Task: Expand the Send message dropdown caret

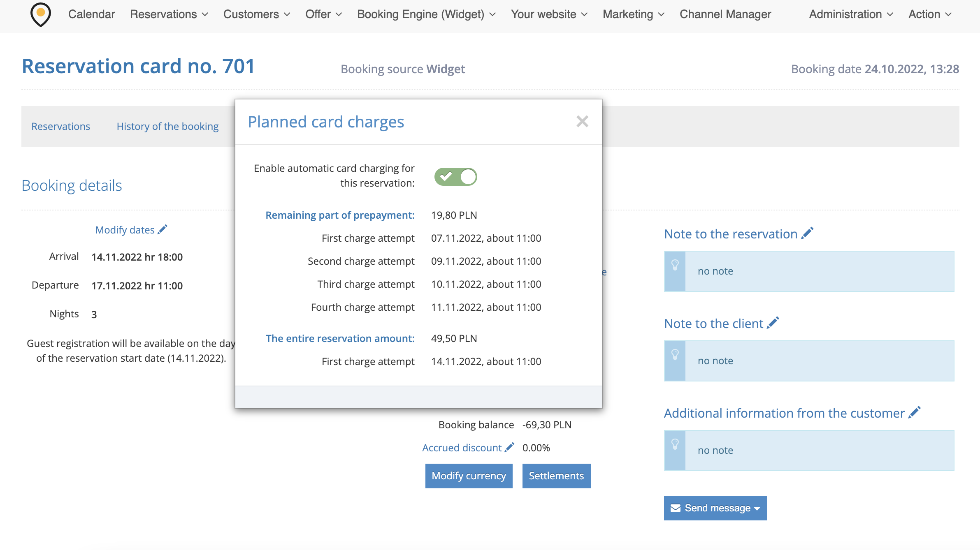Action: coord(757,508)
